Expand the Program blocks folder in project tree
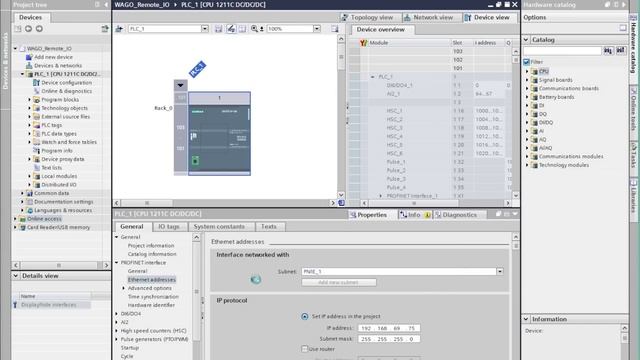The image size is (640, 360). (29, 100)
